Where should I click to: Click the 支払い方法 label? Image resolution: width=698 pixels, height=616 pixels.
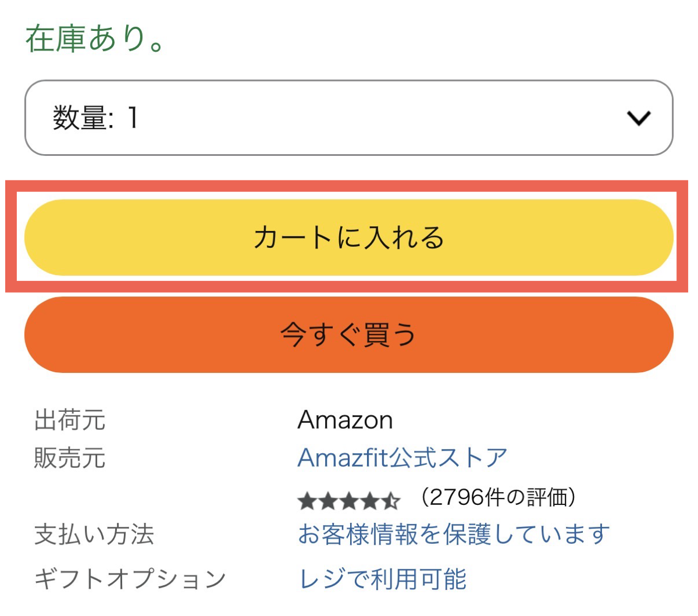[94, 534]
